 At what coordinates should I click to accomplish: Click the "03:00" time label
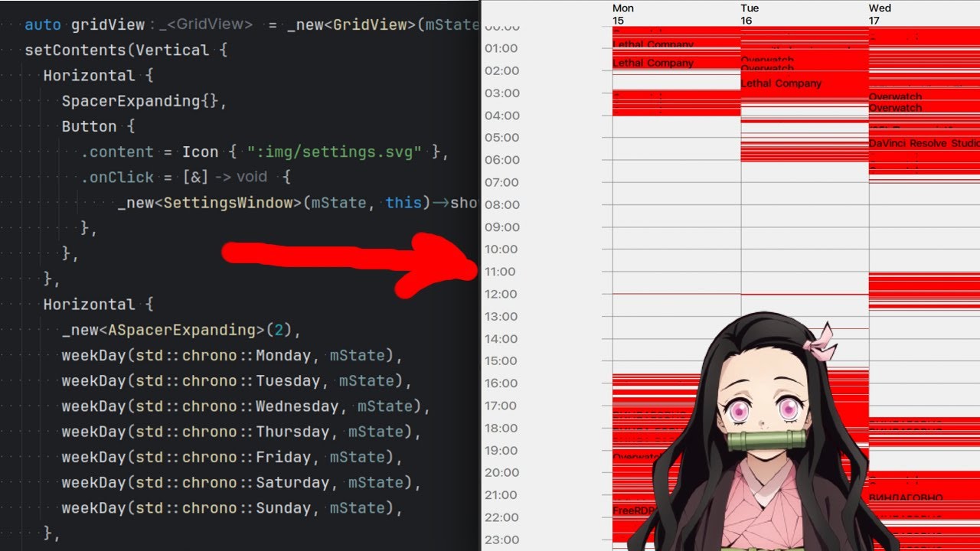501,93
